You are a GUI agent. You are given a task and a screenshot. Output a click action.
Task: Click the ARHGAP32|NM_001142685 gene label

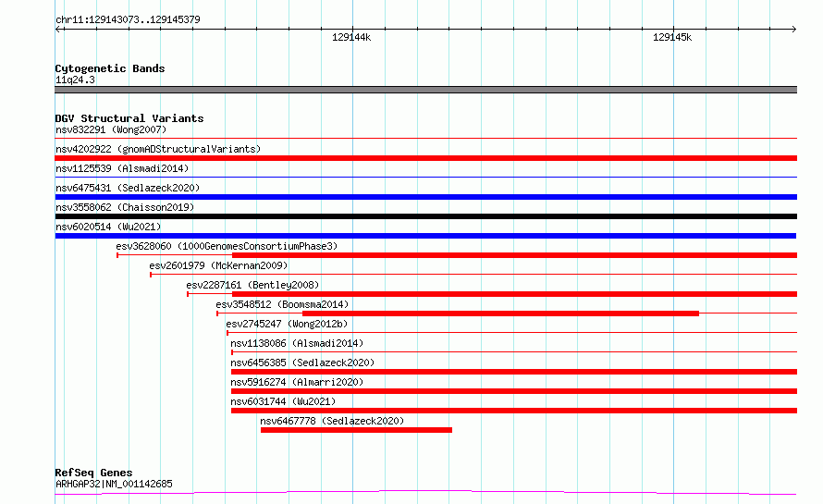[114, 484]
